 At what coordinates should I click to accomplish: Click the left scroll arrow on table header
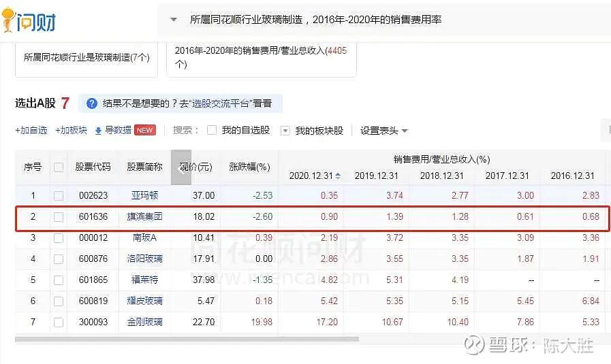(181, 167)
